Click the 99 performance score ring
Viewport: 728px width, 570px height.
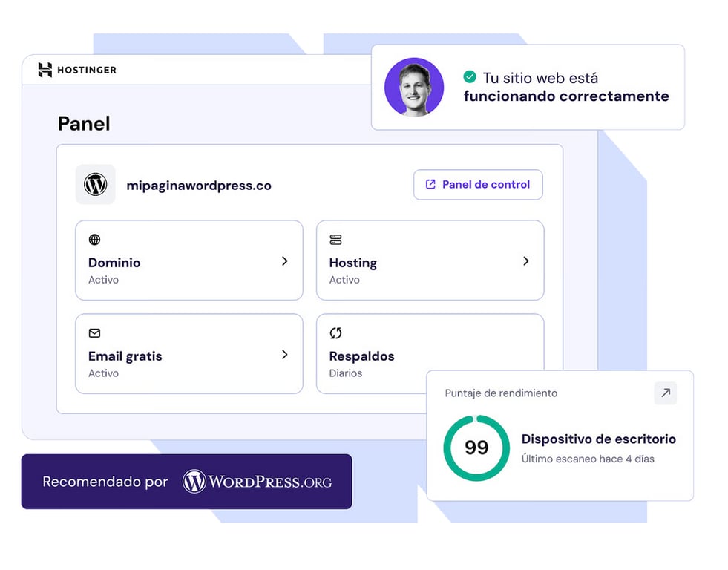(476, 446)
